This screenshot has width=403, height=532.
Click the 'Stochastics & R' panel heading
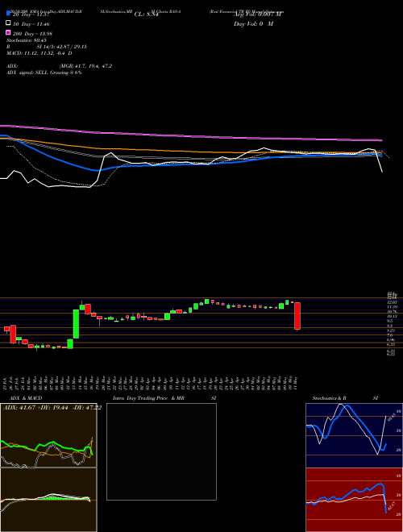click(330, 398)
